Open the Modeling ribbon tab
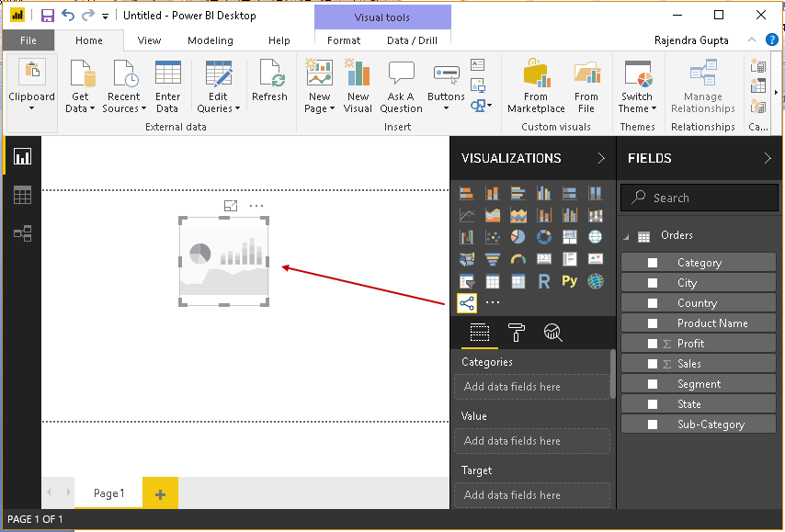Image resolution: width=785 pixels, height=532 pixels. (x=210, y=40)
